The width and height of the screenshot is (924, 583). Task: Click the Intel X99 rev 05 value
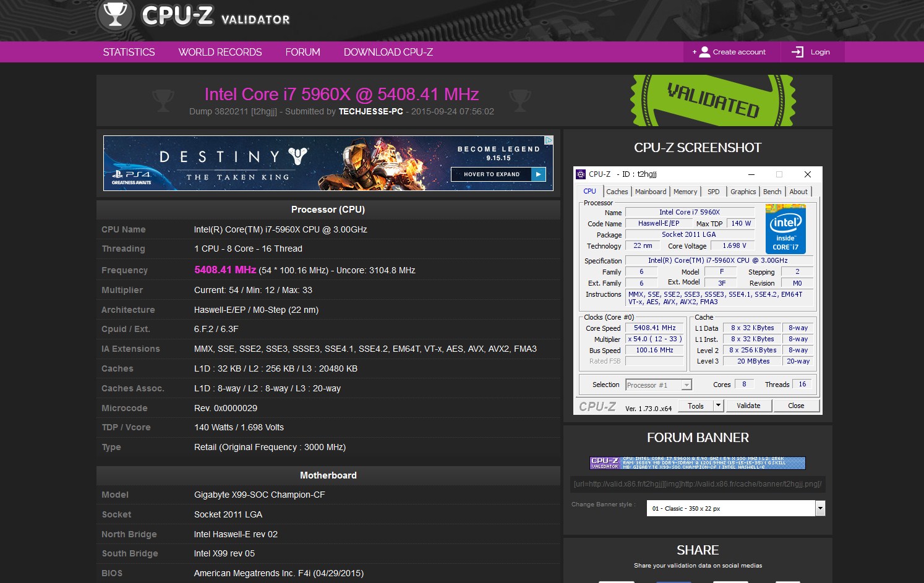click(x=225, y=553)
